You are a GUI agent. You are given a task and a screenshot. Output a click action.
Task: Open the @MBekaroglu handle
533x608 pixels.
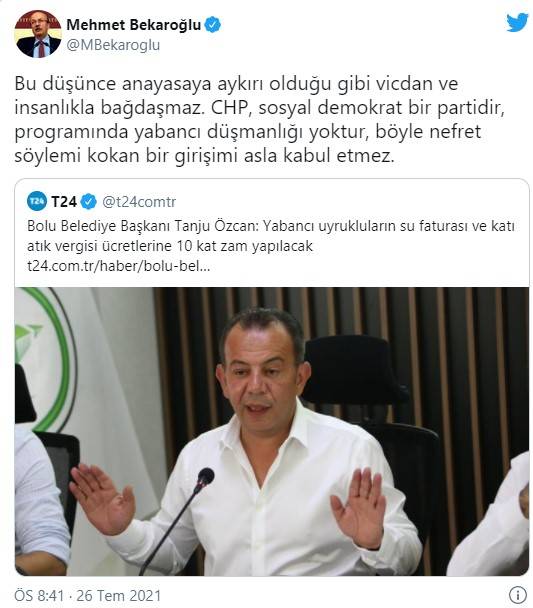point(113,45)
